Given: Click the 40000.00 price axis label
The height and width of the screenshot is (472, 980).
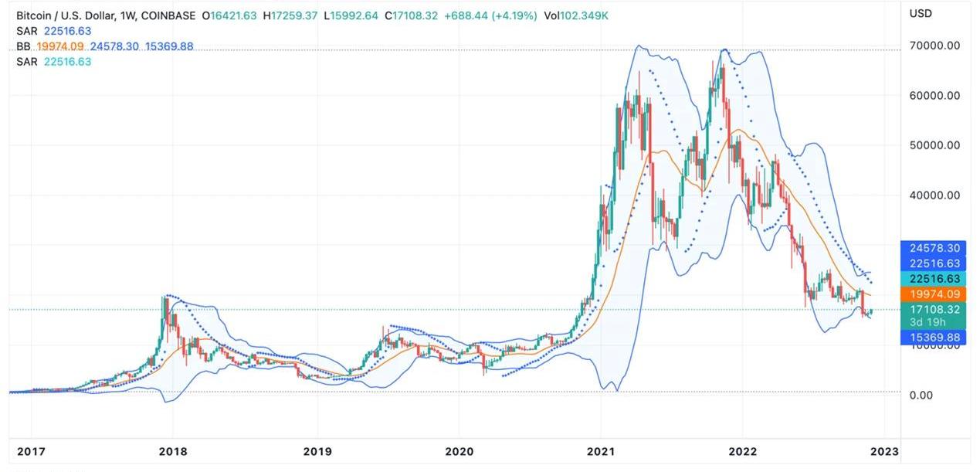Looking at the screenshot, I should tap(934, 195).
